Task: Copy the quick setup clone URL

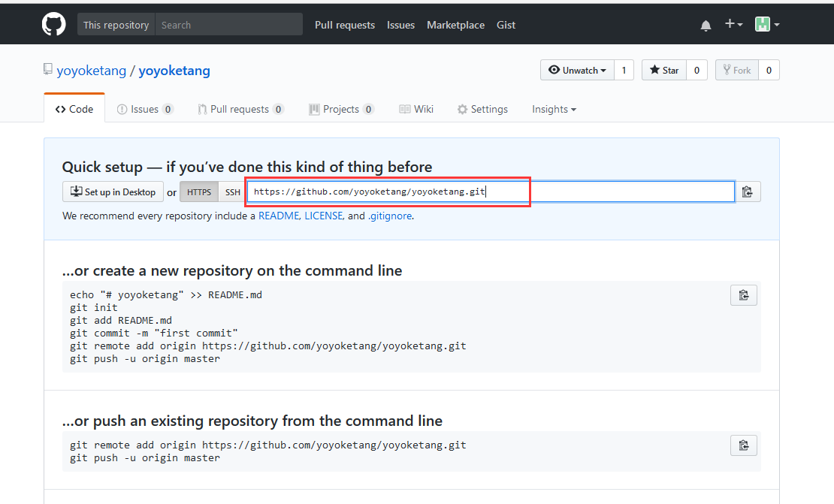Action: point(748,192)
